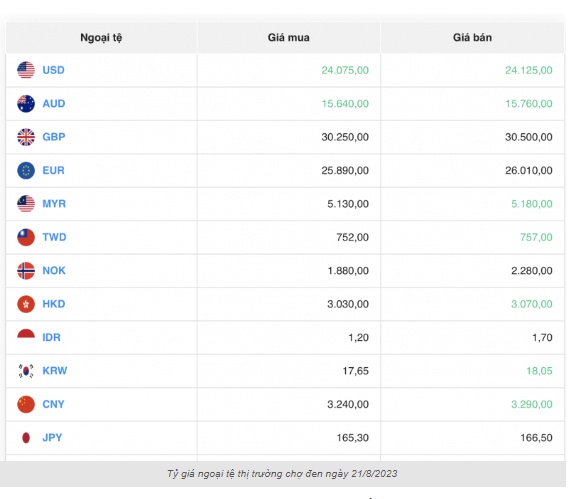
Task: Click the Chinese flag icon for CNY
Action: (26, 404)
